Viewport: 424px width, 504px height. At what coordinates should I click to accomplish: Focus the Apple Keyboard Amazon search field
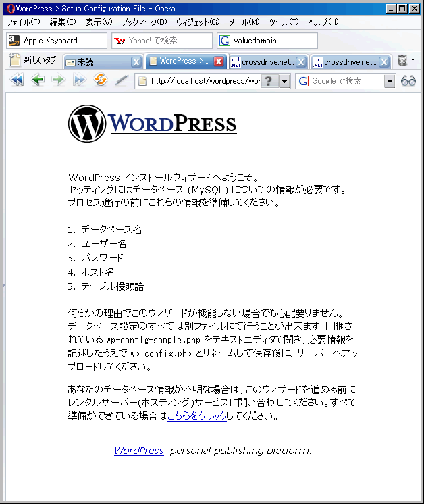[57, 41]
